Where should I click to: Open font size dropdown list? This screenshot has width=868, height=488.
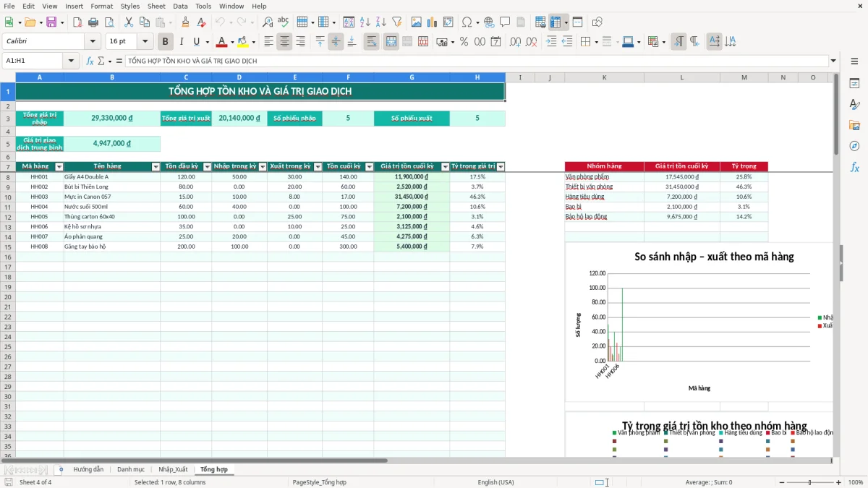pyautogui.click(x=145, y=42)
